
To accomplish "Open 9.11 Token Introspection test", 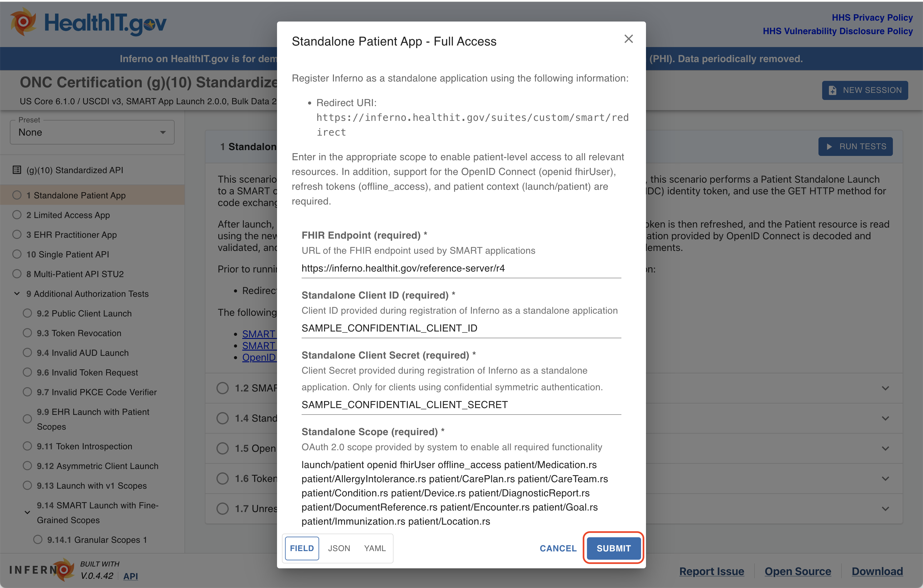I will point(84,446).
